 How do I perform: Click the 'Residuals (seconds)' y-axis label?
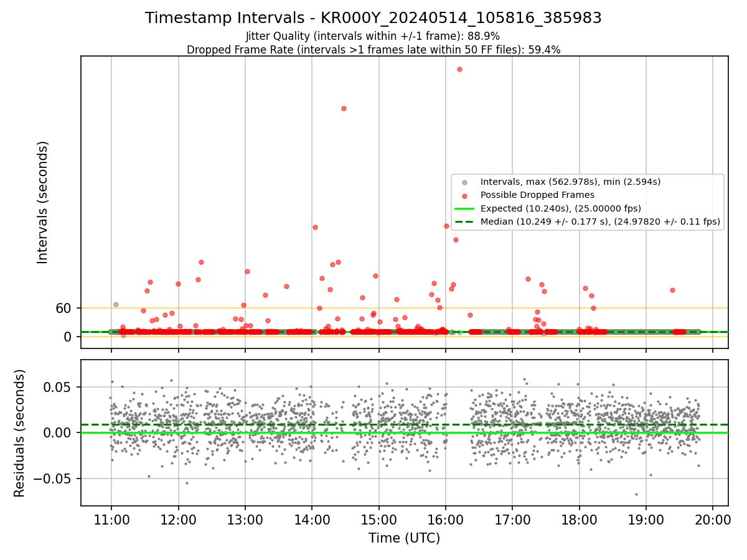pos(20,433)
